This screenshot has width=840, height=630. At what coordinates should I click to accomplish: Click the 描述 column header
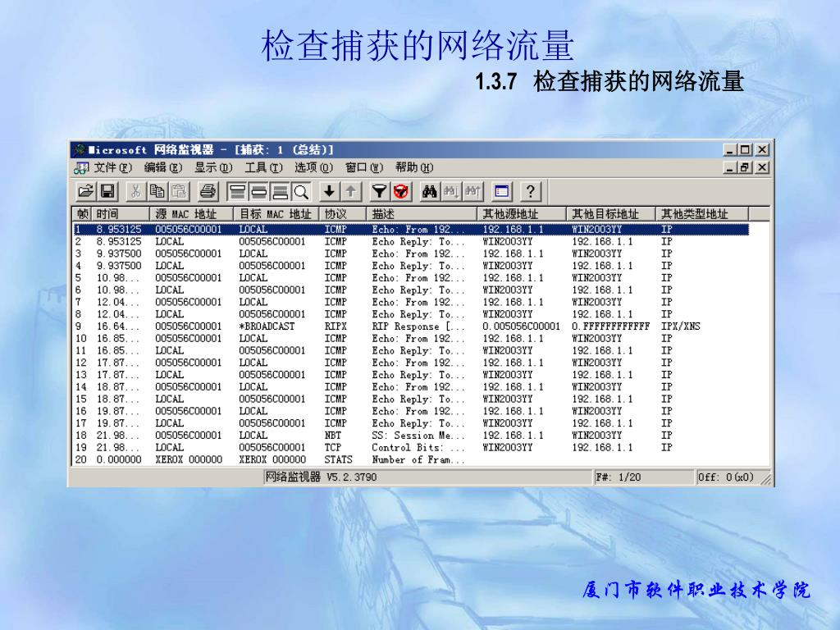[422, 214]
